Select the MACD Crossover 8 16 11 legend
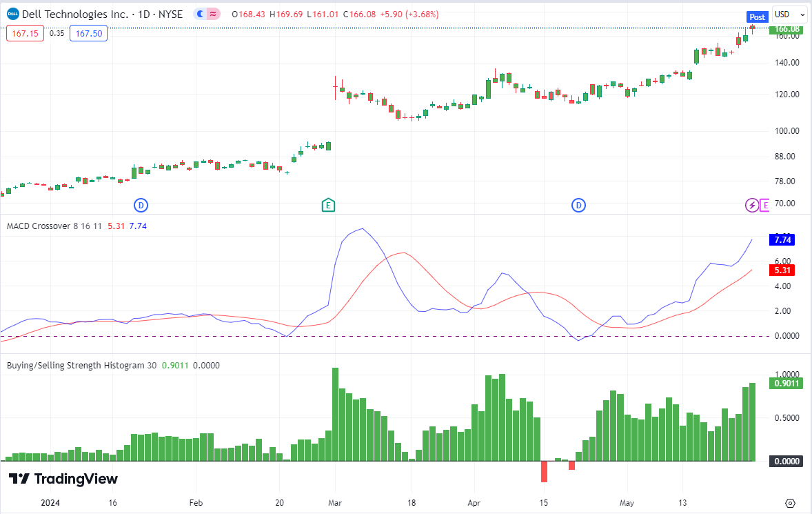This screenshot has width=812, height=514. tap(54, 226)
